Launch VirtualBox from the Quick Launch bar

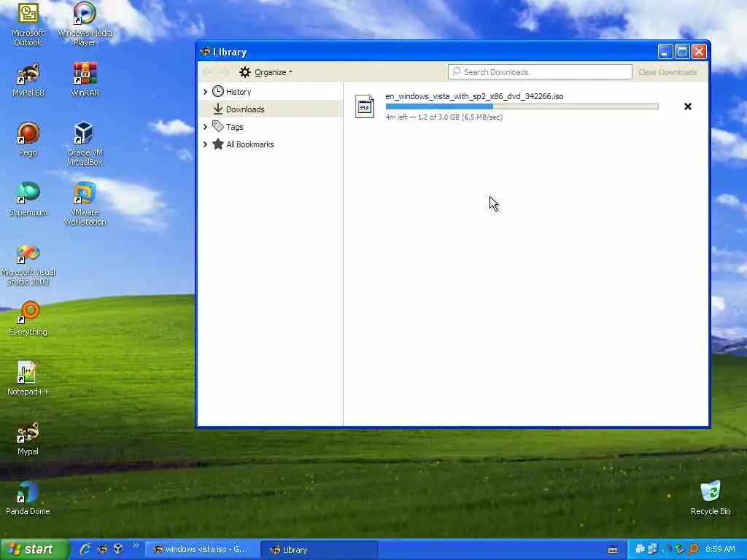[118, 549]
